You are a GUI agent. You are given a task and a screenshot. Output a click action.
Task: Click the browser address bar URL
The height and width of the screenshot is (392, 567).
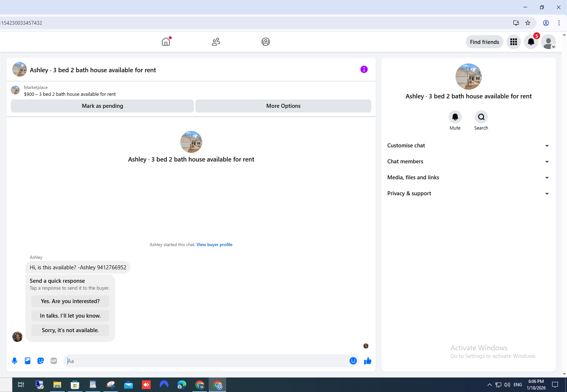coord(22,23)
